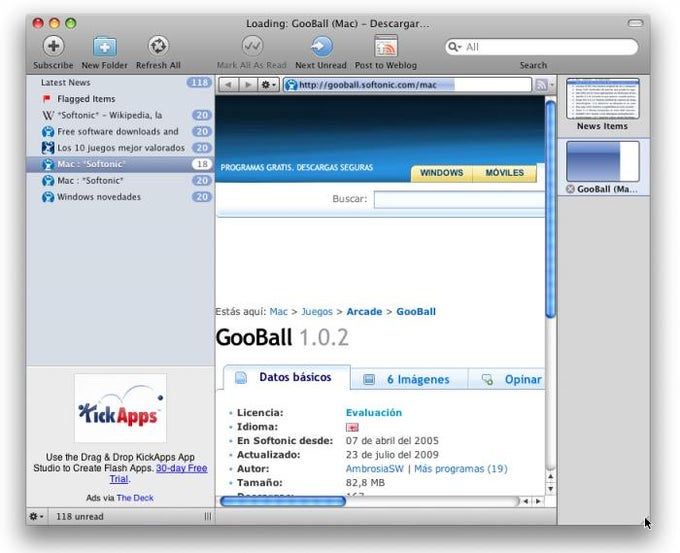Open dropdown arrow next to RSS icon

point(552,85)
